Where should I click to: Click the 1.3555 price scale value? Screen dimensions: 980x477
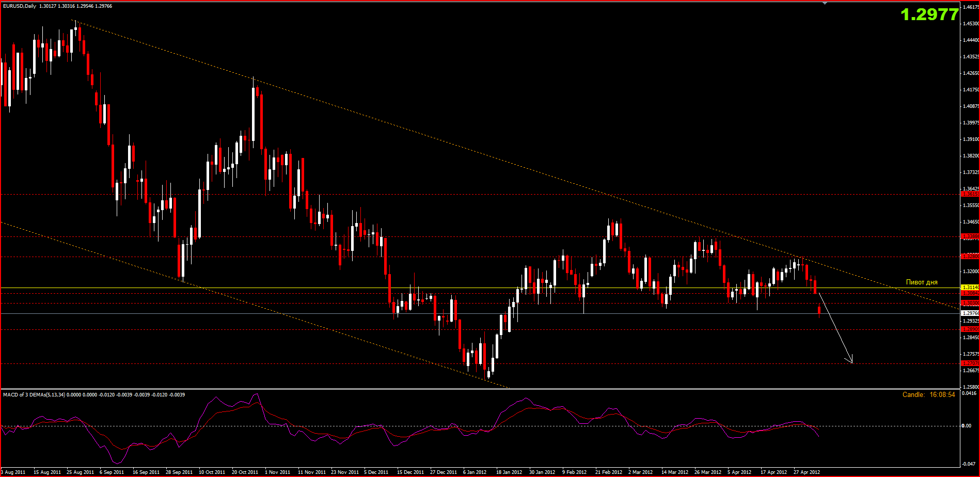coord(971,205)
